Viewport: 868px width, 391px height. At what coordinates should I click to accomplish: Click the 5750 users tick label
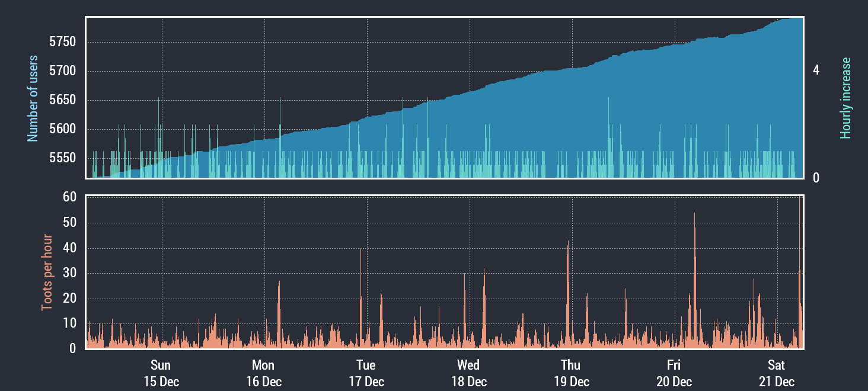click(x=63, y=42)
